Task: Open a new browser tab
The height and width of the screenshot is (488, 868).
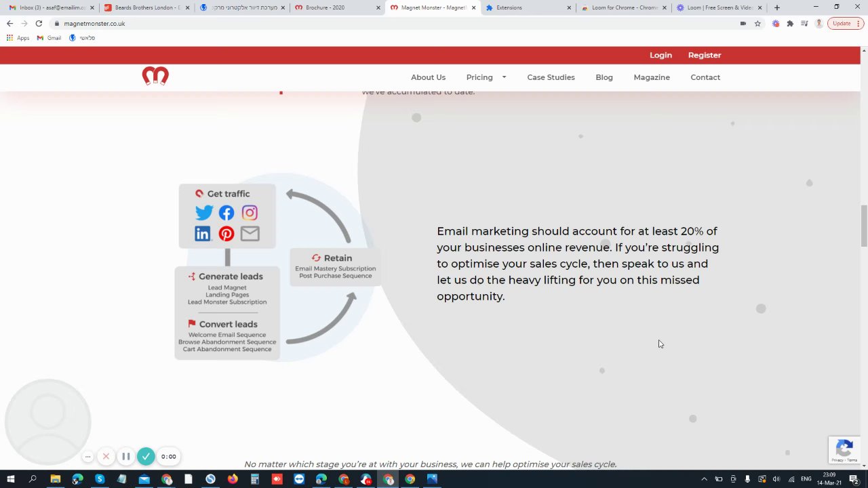Action: [776, 7]
